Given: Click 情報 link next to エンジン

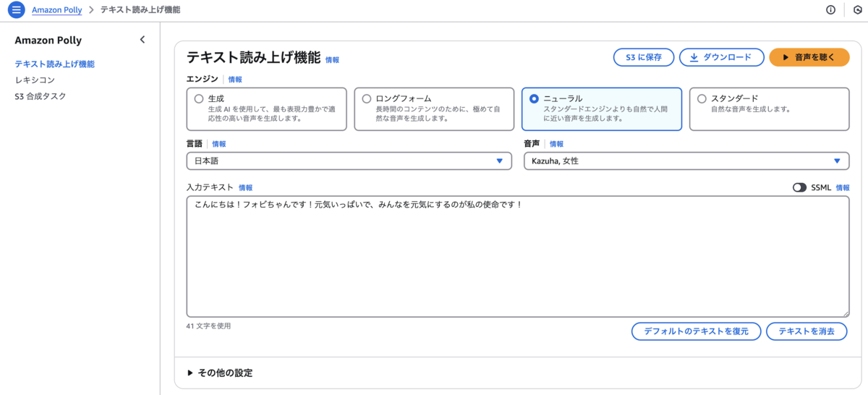Looking at the screenshot, I should pyautogui.click(x=235, y=80).
